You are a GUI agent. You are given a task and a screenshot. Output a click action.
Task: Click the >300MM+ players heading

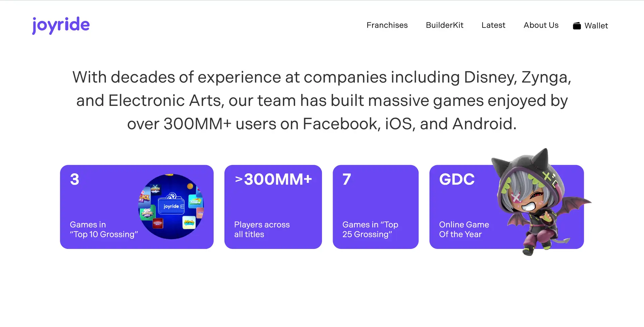tap(273, 179)
